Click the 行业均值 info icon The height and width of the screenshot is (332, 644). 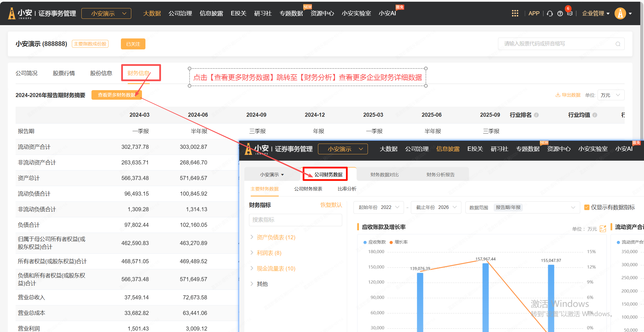[595, 115]
